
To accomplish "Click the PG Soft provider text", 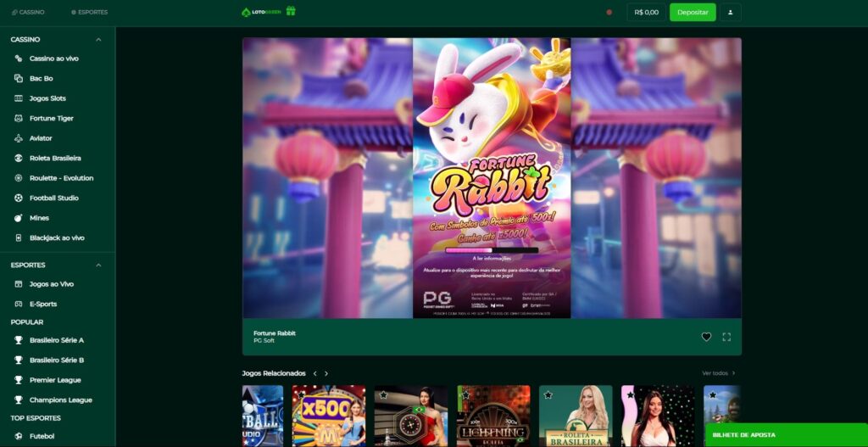I will (264, 341).
